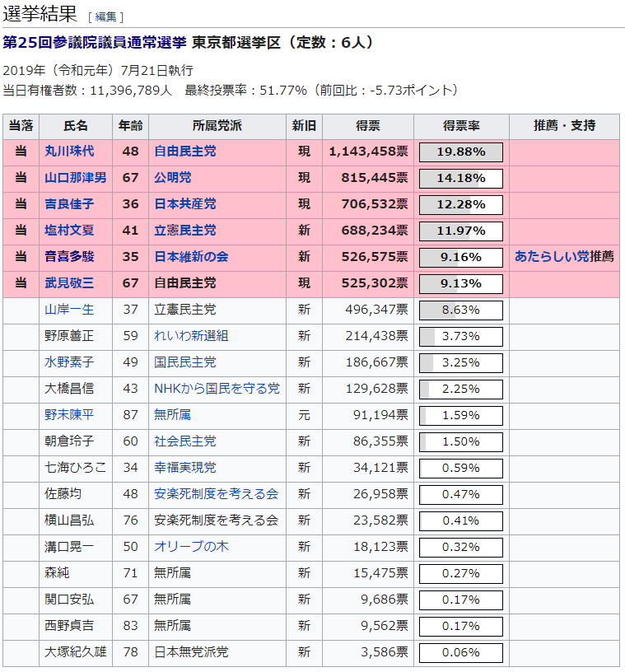Click the 年齢 column header
Image resolution: width=625 pixels, height=672 pixels.
click(130, 126)
